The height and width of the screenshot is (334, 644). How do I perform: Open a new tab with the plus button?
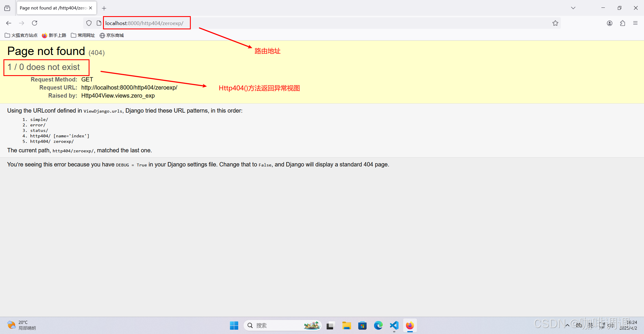point(104,8)
